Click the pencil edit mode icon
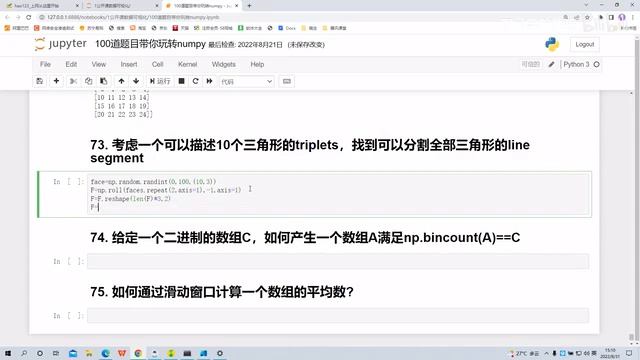 551,64
